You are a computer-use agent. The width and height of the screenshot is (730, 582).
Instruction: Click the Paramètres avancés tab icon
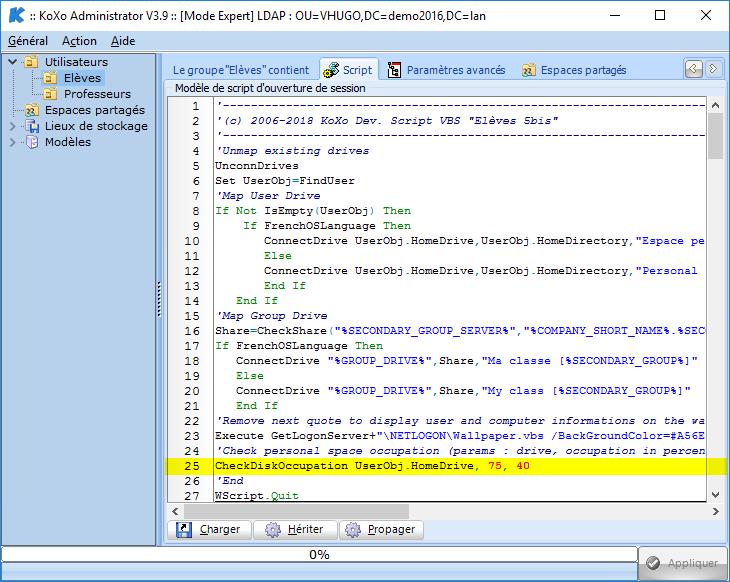[394, 70]
